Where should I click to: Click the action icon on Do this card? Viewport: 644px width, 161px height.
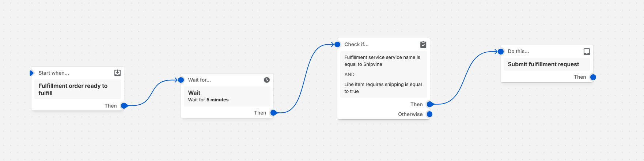point(587,52)
